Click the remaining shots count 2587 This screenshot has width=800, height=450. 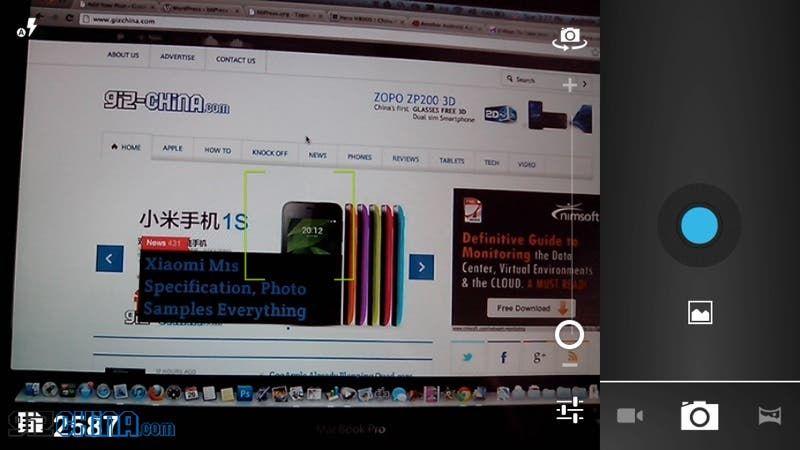pyautogui.click(x=86, y=424)
